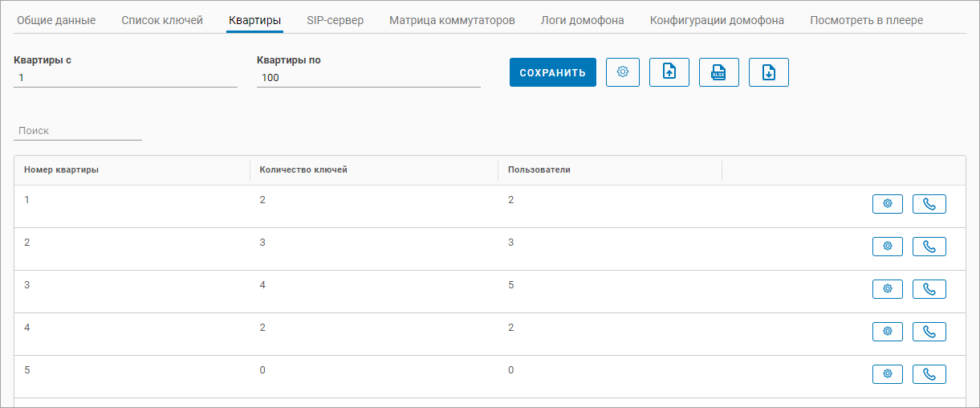Open settings gear for apartment 4
The image size is (980, 408).
(x=887, y=332)
